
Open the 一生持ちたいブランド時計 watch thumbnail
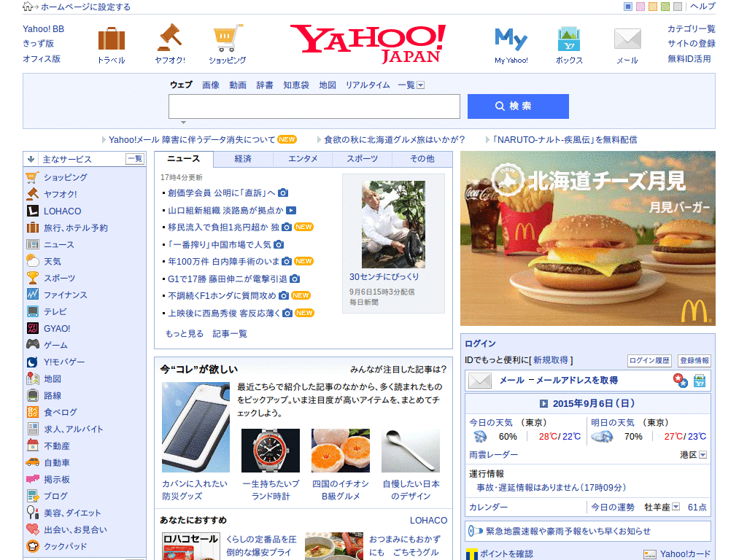pyautogui.click(x=271, y=451)
